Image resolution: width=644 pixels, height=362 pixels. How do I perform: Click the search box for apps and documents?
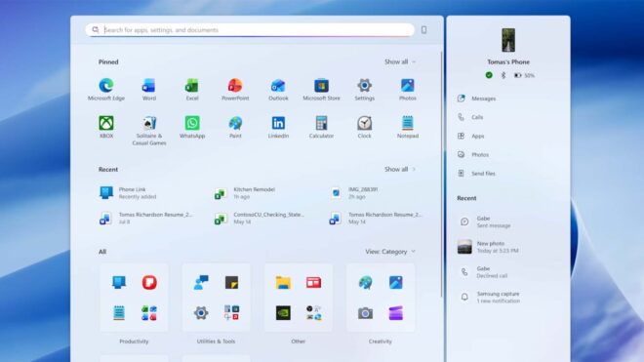point(250,30)
